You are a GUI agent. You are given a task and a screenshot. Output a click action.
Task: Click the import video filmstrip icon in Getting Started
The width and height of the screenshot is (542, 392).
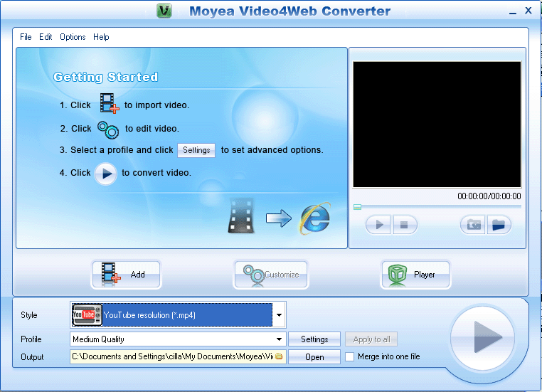[110, 103]
